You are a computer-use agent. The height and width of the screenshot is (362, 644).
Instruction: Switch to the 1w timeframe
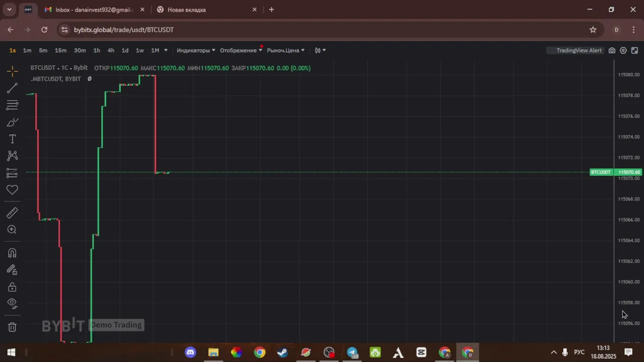(140, 50)
